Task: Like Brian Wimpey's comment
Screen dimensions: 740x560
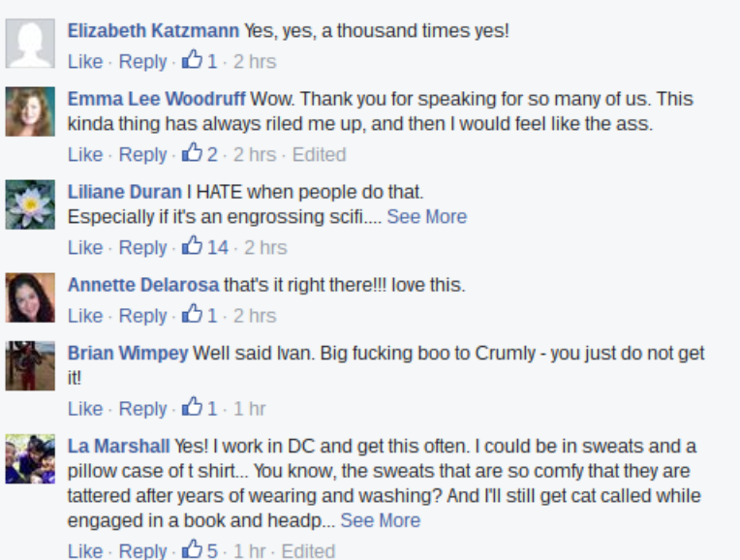Action: coord(85,409)
